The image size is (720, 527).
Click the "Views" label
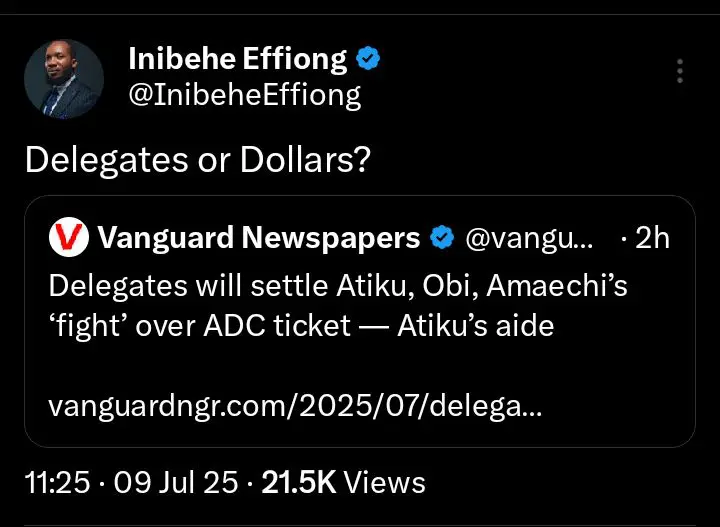385,483
